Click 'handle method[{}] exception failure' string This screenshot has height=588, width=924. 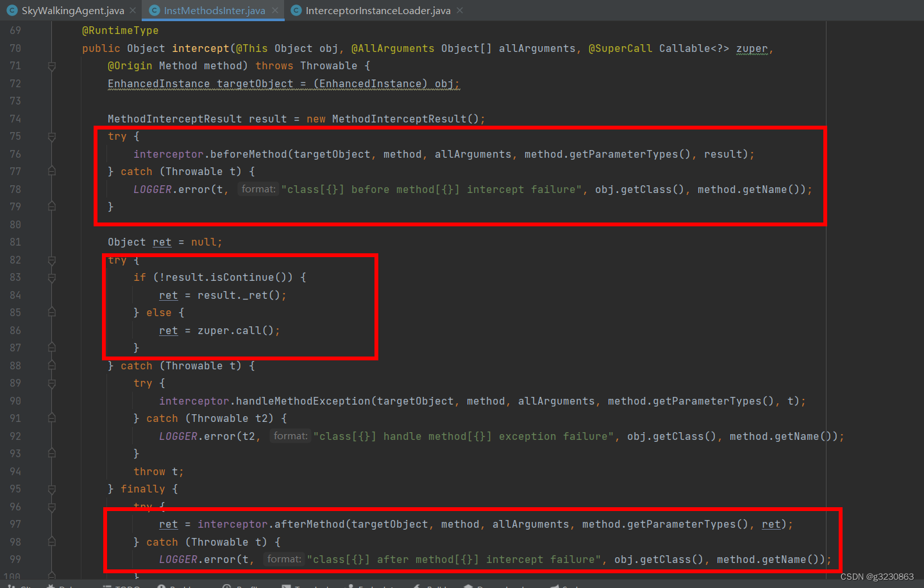pos(464,437)
